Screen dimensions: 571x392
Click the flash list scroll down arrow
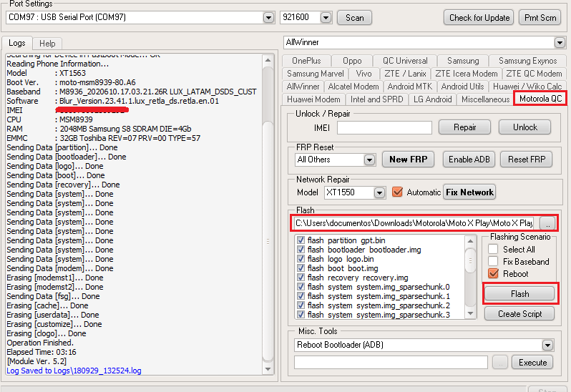pos(471,314)
